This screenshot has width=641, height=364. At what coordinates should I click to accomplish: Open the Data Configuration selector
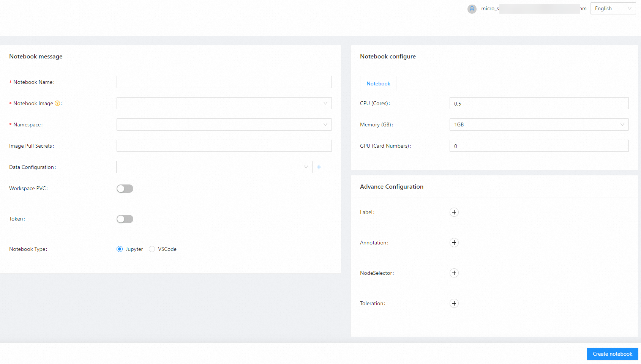pos(214,167)
